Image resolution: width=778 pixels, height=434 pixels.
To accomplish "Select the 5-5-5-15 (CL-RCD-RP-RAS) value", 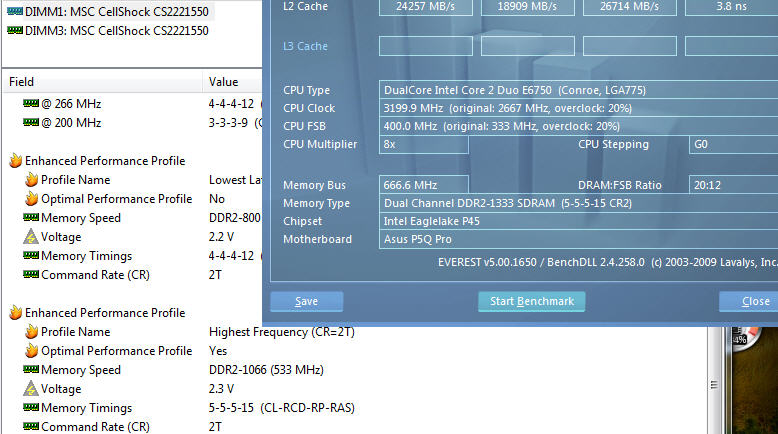I will (282, 408).
